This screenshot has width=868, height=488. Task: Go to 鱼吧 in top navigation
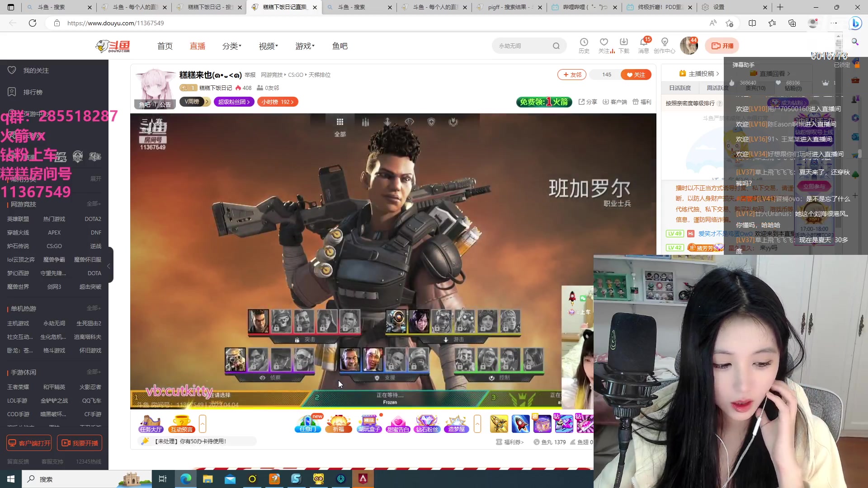(x=340, y=46)
